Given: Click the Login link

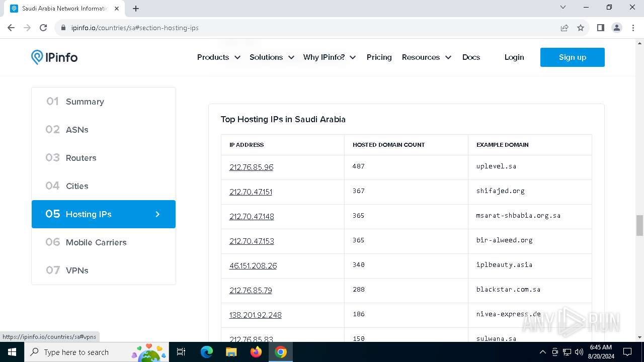Looking at the screenshot, I should [x=514, y=57].
